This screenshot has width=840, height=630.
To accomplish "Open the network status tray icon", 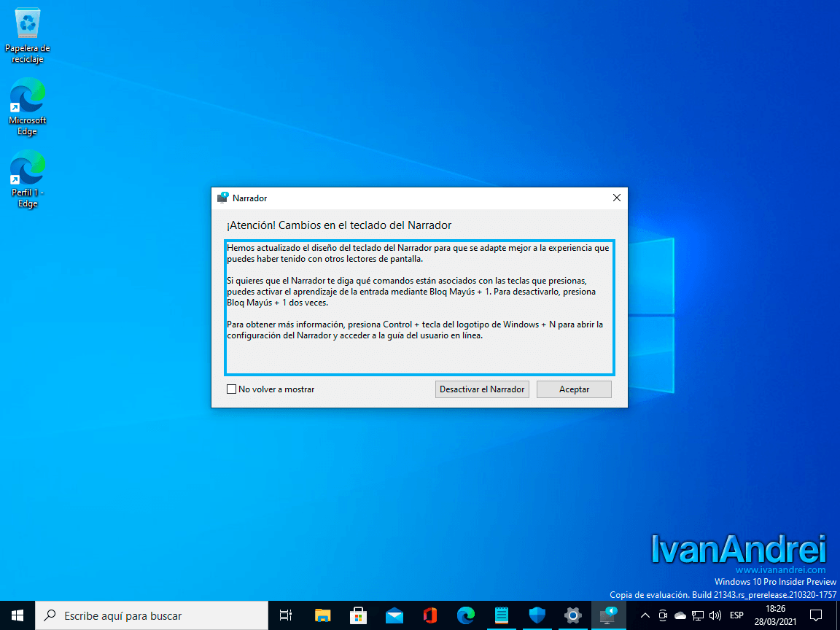I will [698, 615].
